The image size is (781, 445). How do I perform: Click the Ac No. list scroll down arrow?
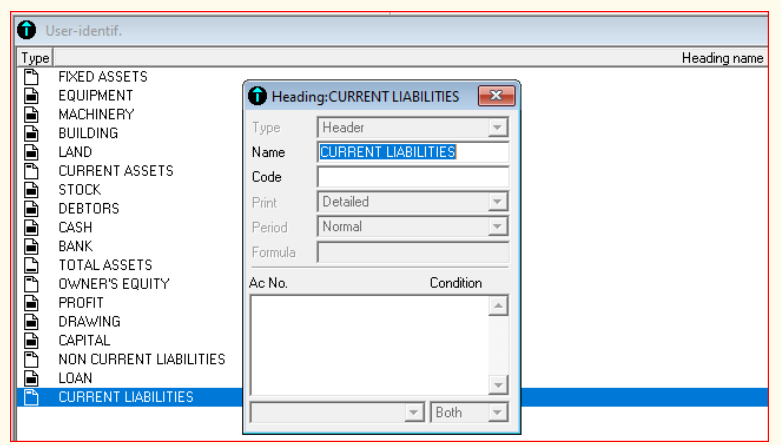(x=498, y=385)
